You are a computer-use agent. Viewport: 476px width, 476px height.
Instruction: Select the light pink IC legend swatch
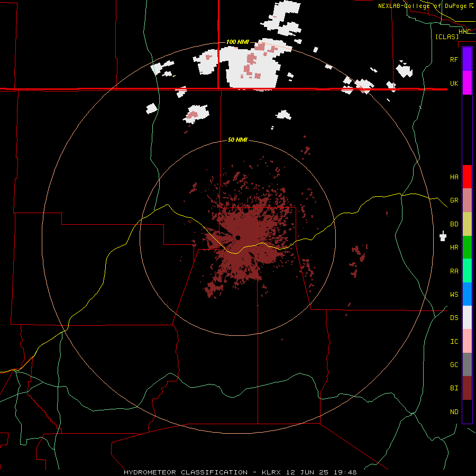(467, 341)
